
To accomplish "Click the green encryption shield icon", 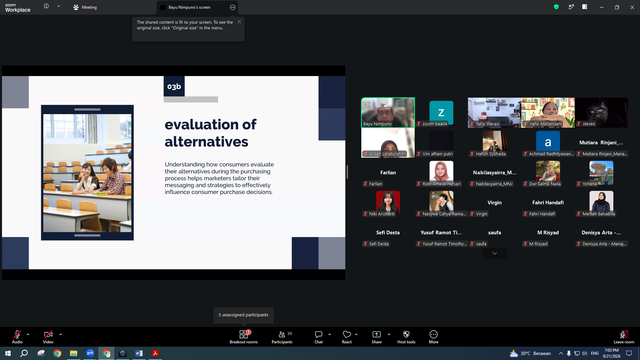I will coord(556,7).
